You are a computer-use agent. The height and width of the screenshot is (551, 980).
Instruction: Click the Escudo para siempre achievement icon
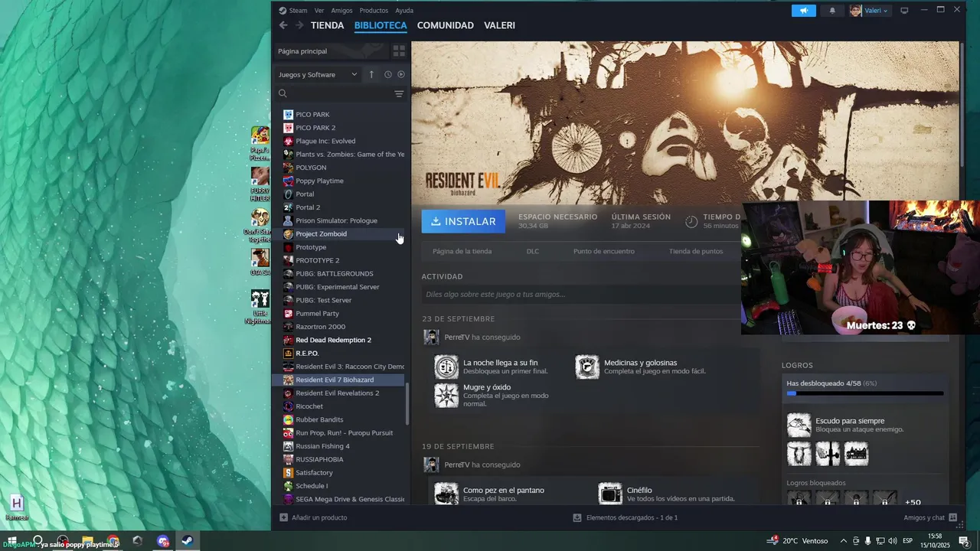point(799,425)
